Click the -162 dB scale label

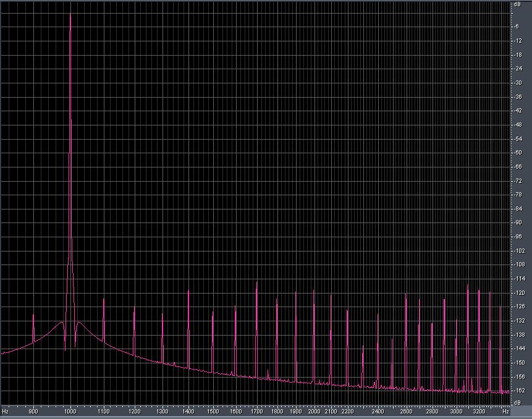[x=519, y=391]
